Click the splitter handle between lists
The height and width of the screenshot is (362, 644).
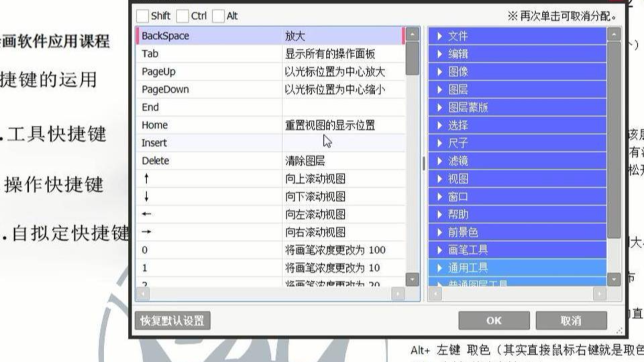[x=424, y=163]
